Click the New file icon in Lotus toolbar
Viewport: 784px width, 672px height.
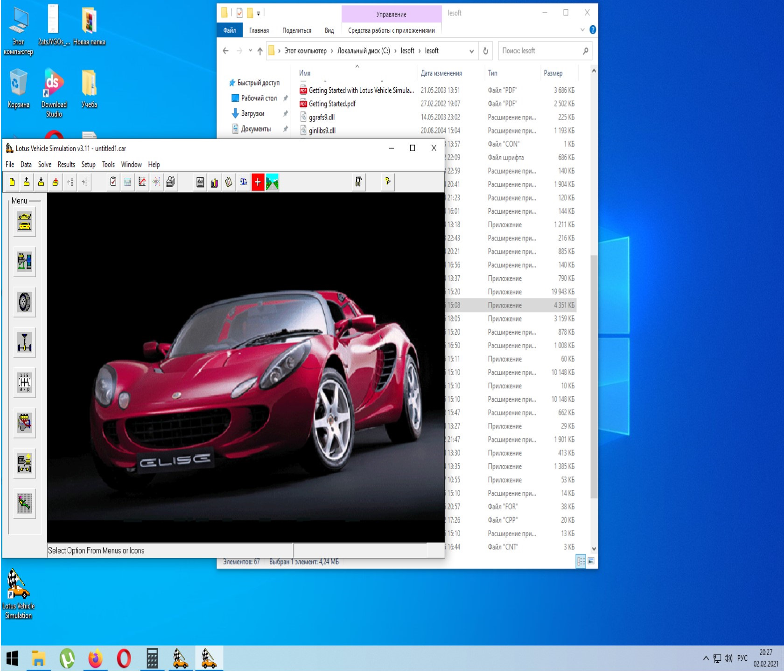pos(12,182)
